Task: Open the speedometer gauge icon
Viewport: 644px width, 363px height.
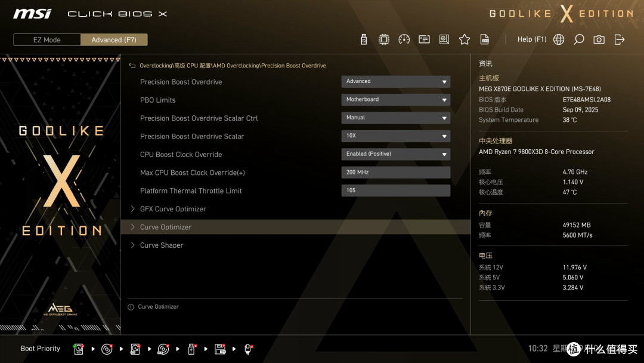Action: (404, 39)
